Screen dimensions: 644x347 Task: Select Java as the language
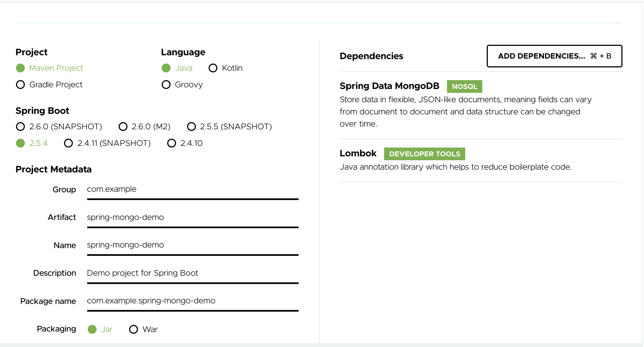166,68
